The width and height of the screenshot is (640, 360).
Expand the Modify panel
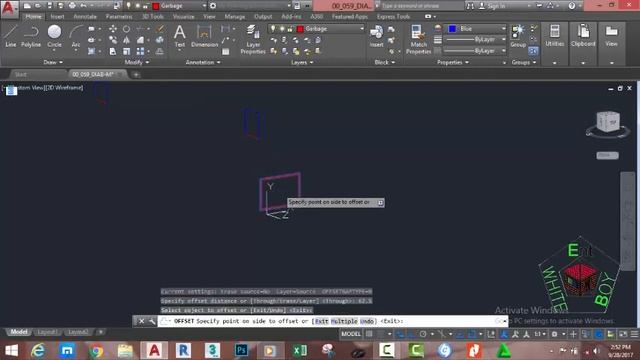[x=137, y=62]
